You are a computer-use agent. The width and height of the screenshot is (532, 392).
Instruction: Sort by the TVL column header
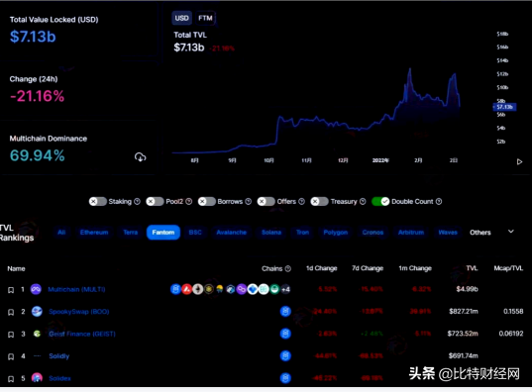coord(472,268)
